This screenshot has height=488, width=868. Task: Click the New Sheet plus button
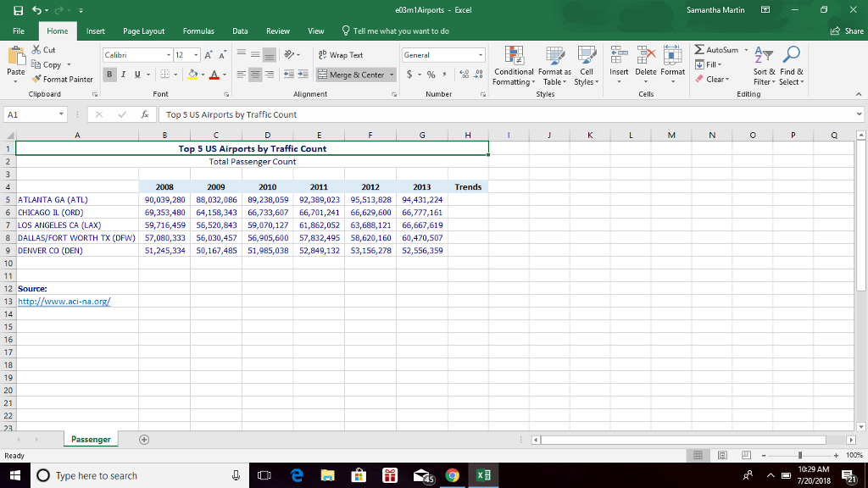[143, 439]
